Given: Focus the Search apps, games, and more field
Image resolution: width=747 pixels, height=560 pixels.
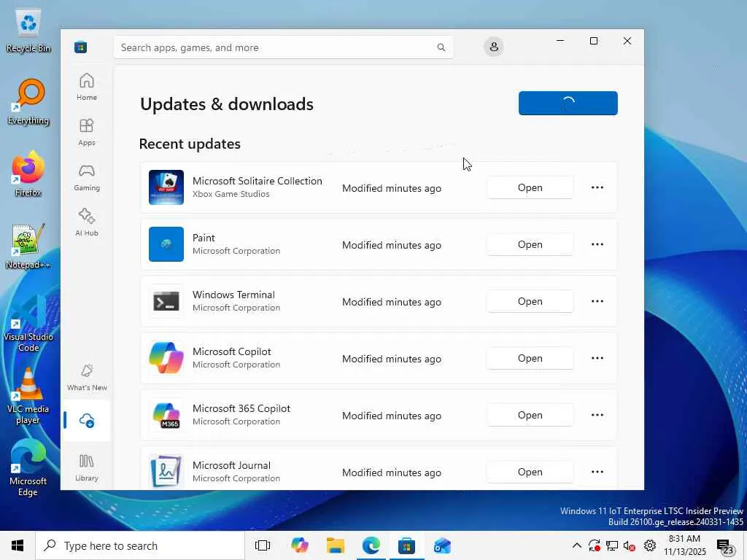Looking at the screenshot, I should point(283,47).
